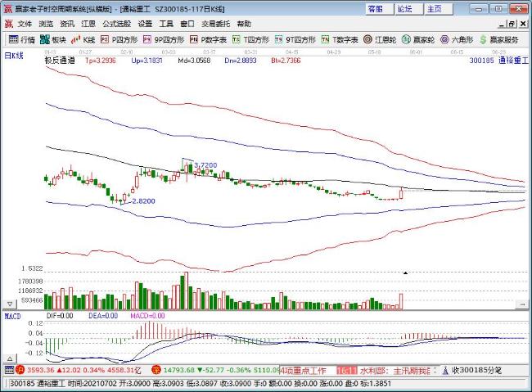Click the Bt=2.7366 value
The height and width of the screenshot is (392, 532).
286,61
